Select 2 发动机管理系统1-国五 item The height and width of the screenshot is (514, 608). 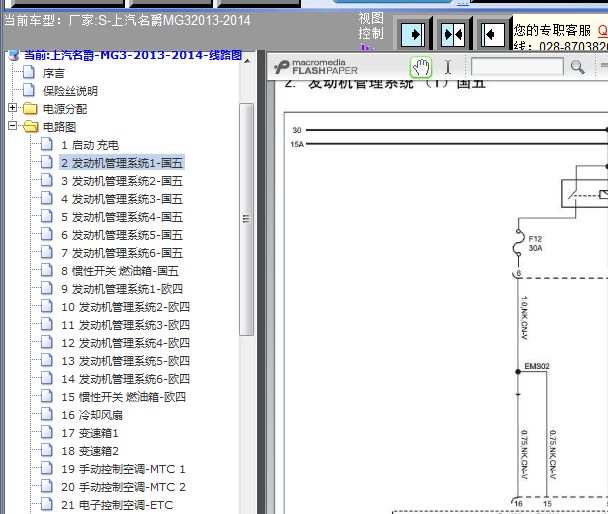click(x=122, y=163)
